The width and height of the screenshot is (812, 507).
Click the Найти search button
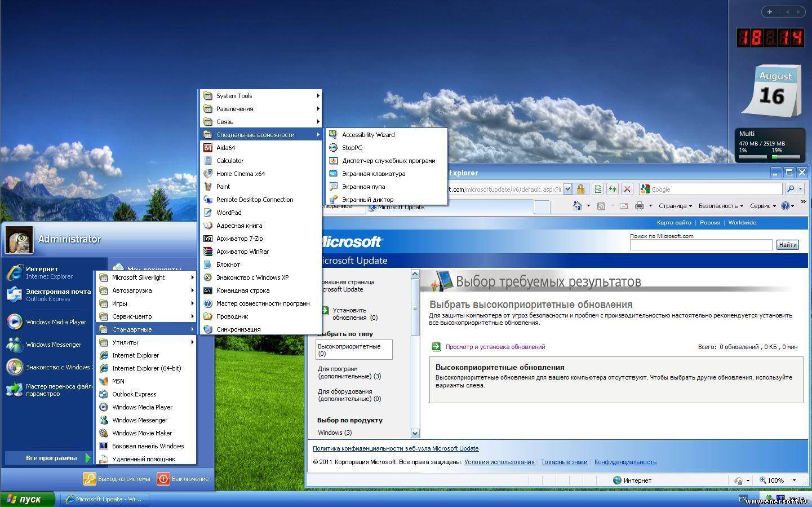(787, 245)
